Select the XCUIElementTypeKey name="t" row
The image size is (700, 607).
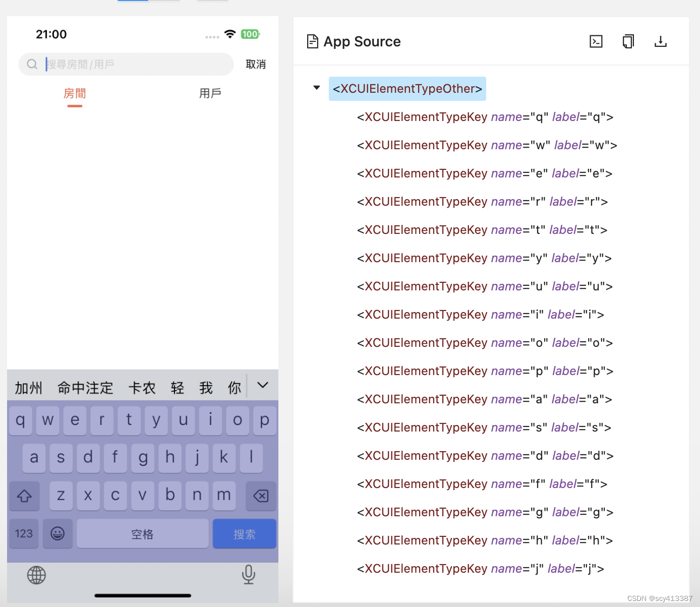[x=482, y=230]
